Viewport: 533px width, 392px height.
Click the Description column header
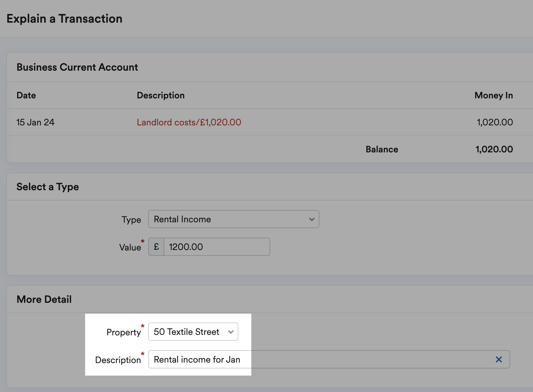click(161, 95)
